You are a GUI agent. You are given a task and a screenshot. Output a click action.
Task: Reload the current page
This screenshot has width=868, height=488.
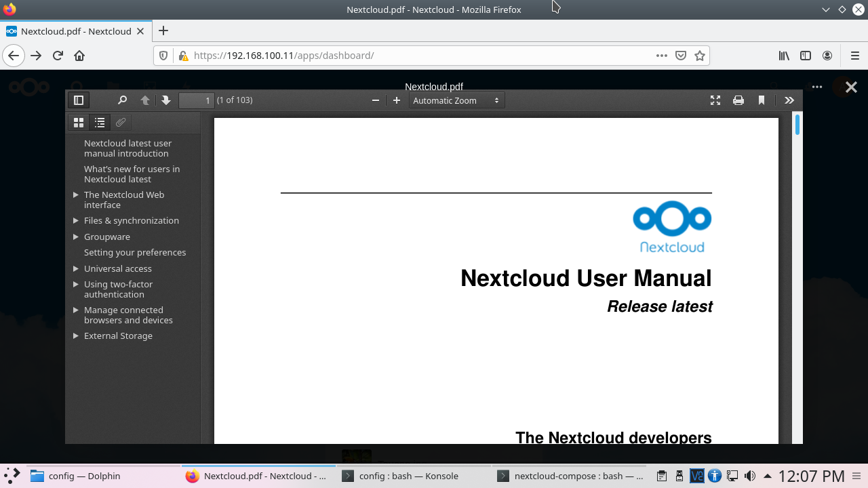point(58,56)
